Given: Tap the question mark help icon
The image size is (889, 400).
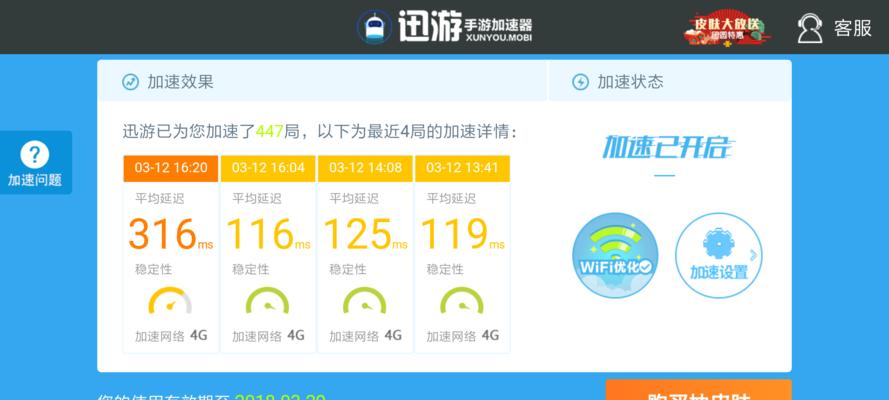Looking at the screenshot, I should (35, 155).
